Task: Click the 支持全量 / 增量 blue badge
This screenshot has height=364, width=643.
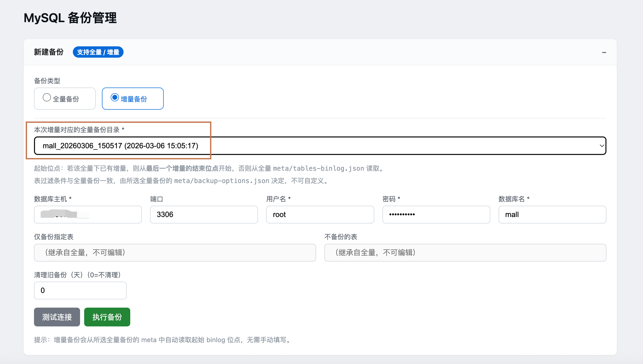Action: pos(98,52)
